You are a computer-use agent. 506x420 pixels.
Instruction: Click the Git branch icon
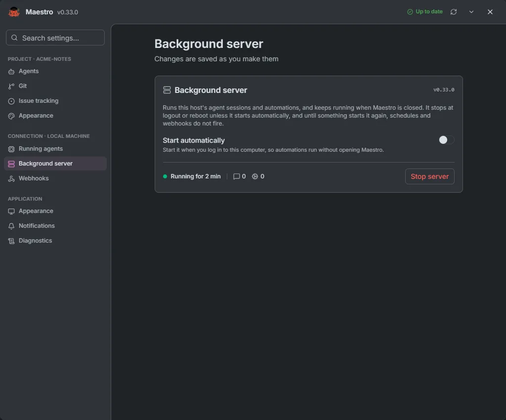(x=11, y=86)
